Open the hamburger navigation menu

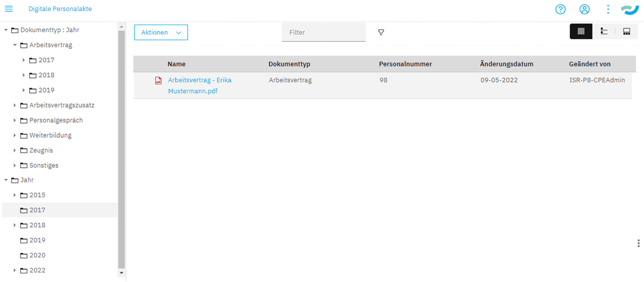(9, 9)
